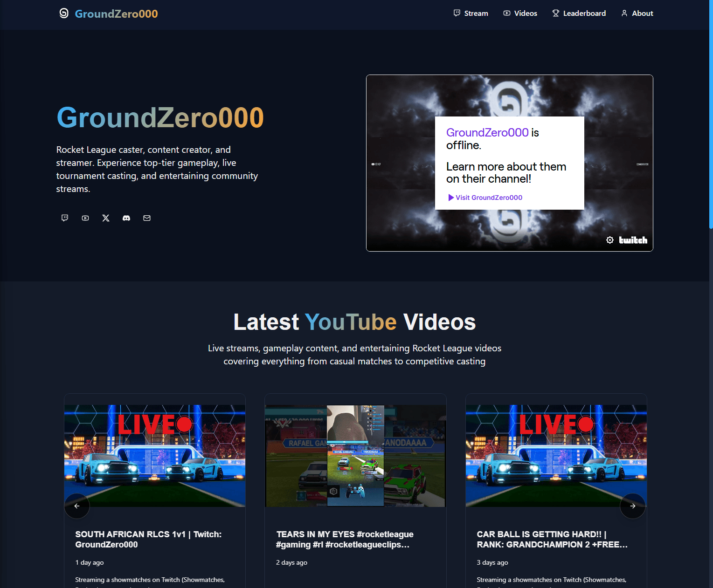Navigate to the Leaderboard section
This screenshot has height=588, width=713.
(x=584, y=13)
